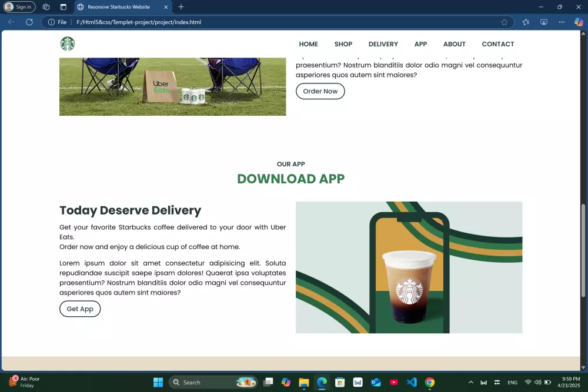This screenshot has height=392, width=588.
Task: Open the Favorites list icon
Action: (526, 22)
